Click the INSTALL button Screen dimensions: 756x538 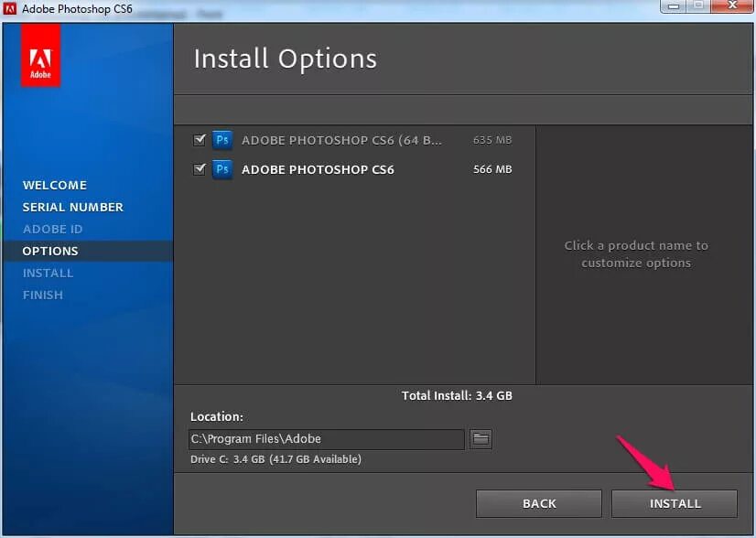tap(675, 504)
